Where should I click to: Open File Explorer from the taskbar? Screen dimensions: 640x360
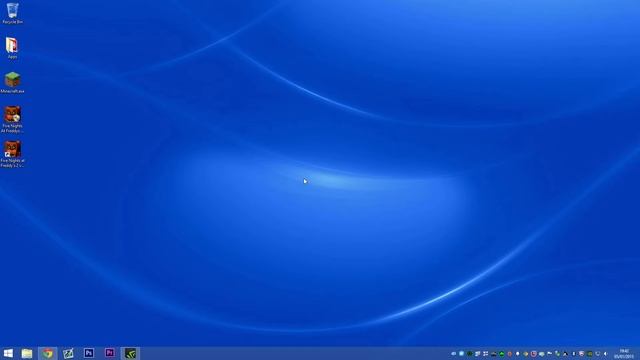(27, 353)
